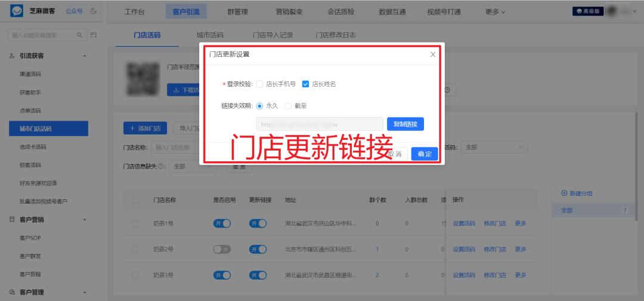This screenshot has height=301, width=644.
Task: Confirm dialog with 确定 button
Action: 425,154
